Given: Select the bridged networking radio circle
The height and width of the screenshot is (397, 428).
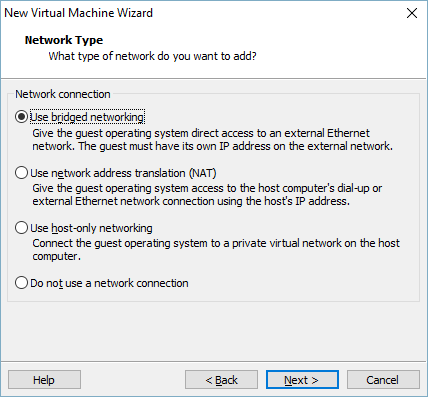Looking at the screenshot, I should [21, 117].
